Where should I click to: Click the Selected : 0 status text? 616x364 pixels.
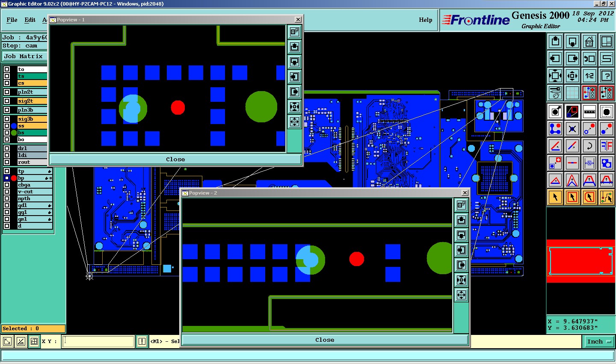(x=21, y=328)
